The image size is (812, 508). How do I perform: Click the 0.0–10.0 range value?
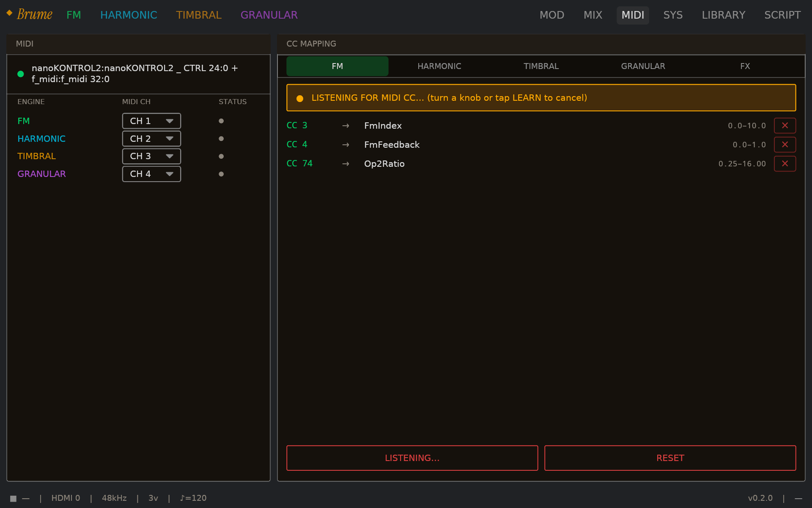point(747,126)
